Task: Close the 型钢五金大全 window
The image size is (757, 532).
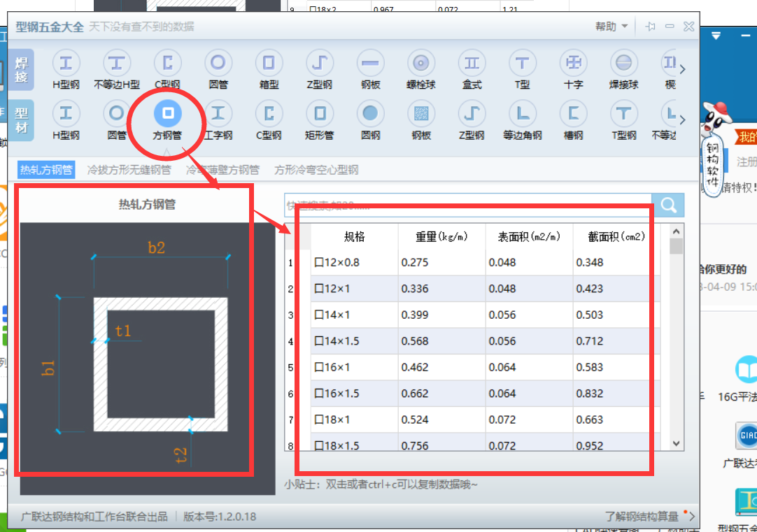Action: (x=689, y=27)
